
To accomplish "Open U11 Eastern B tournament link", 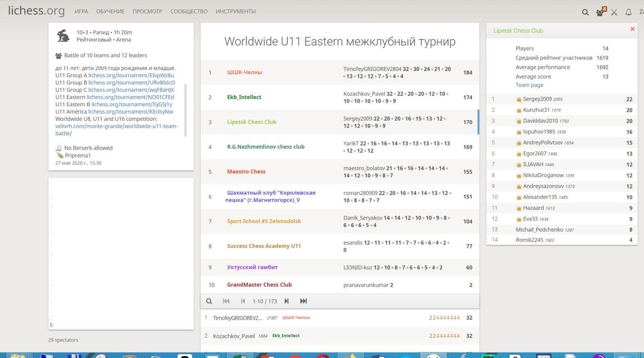I will coord(132,105).
